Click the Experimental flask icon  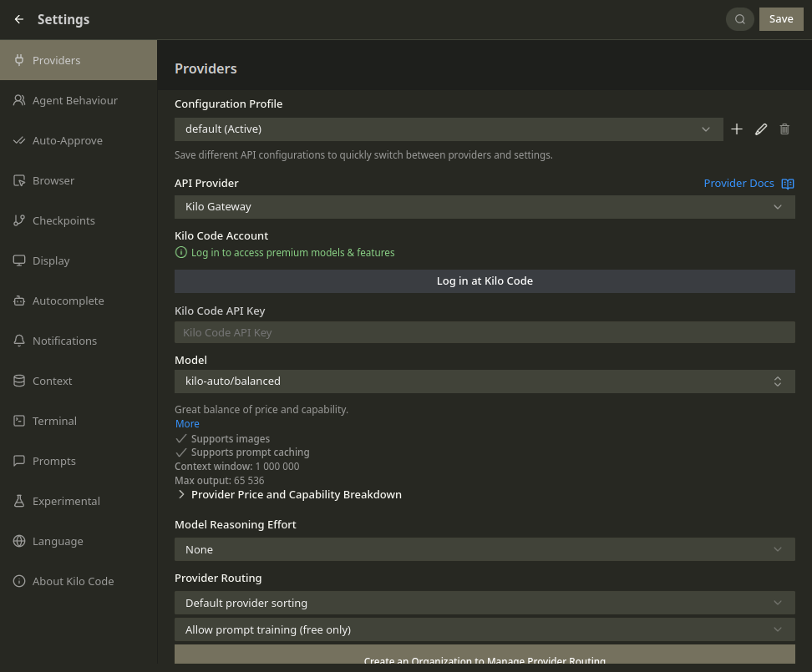pos(19,501)
